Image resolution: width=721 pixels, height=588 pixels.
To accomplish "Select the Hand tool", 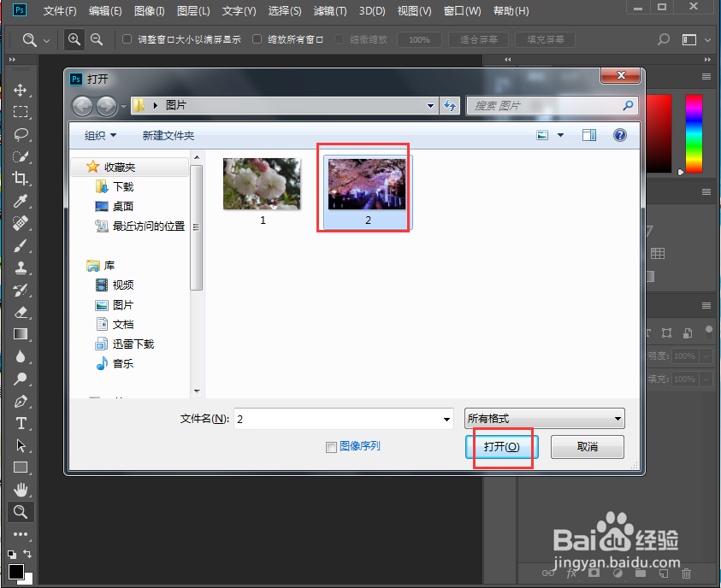I will 21,490.
